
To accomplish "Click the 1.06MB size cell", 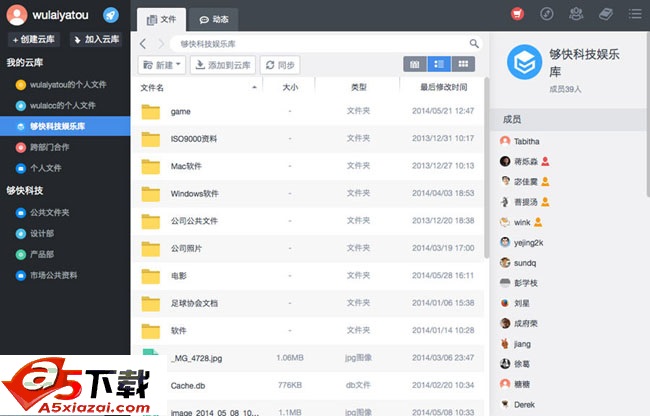I will pos(290,358).
